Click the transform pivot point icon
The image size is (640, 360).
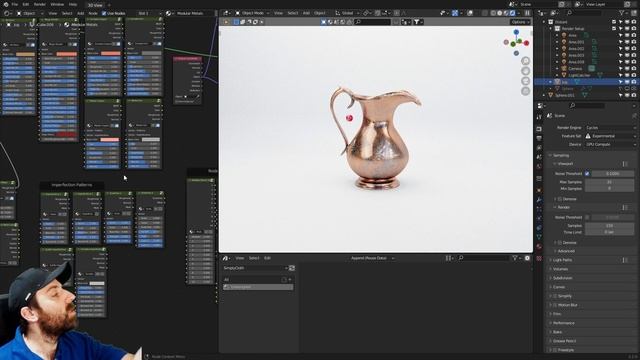(x=367, y=13)
